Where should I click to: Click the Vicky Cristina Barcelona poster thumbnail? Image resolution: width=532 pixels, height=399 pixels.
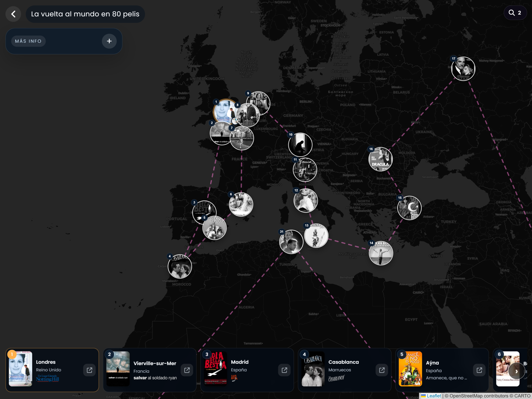tap(507, 369)
